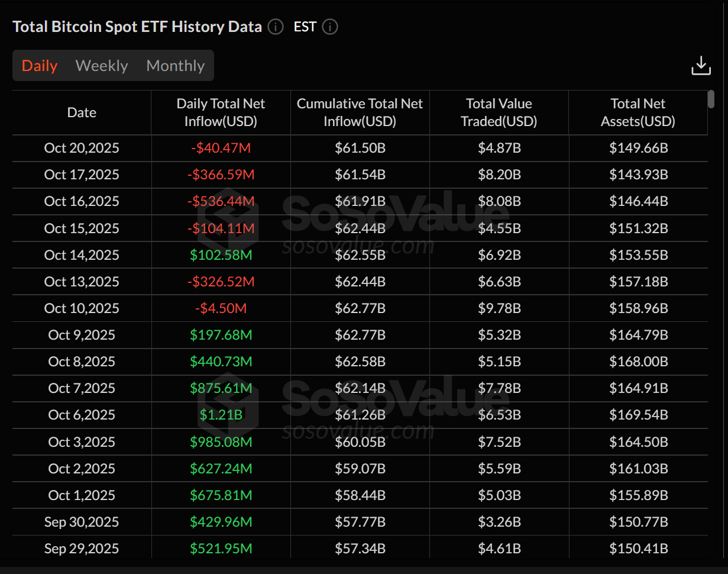Click the green $1.21B inflow for Oct 6
728x574 pixels.
click(x=221, y=415)
